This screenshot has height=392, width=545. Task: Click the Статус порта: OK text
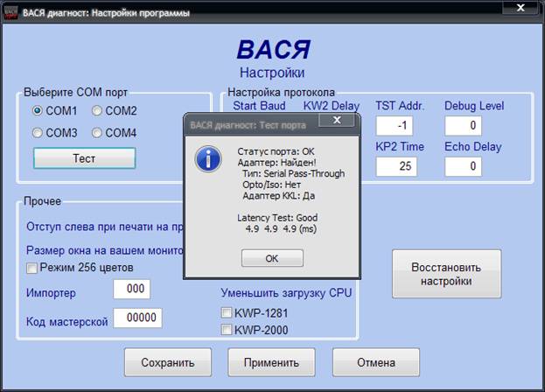[x=276, y=151]
